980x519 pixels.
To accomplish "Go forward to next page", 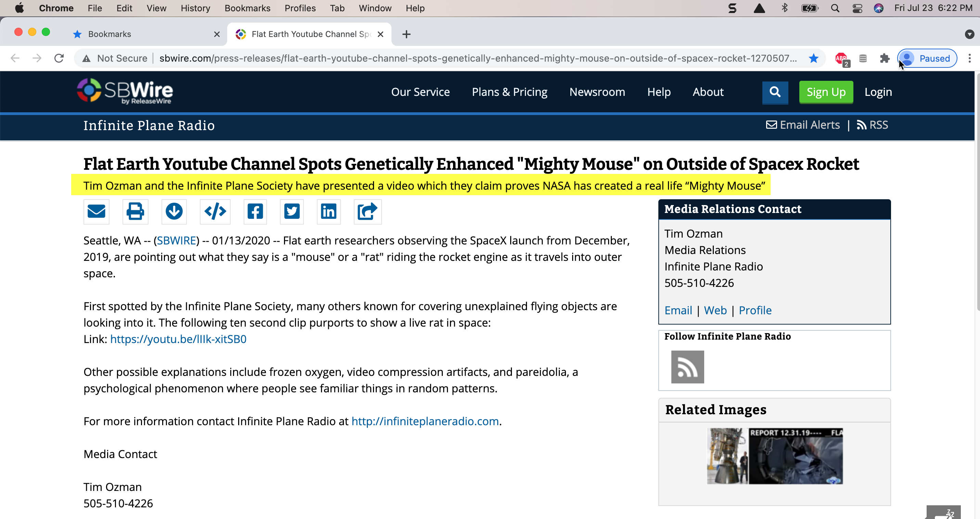I will coord(37,58).
